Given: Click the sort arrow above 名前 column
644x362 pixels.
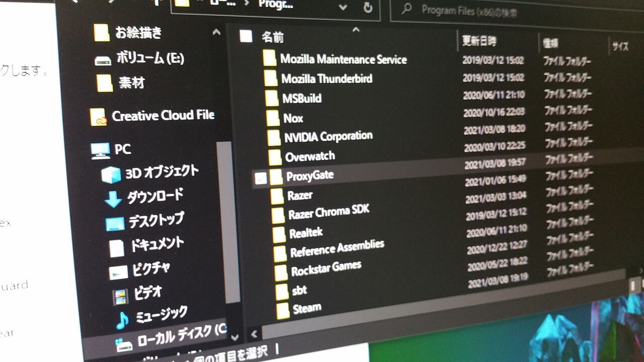Looking at the screenshot, I should coord(356,30).
